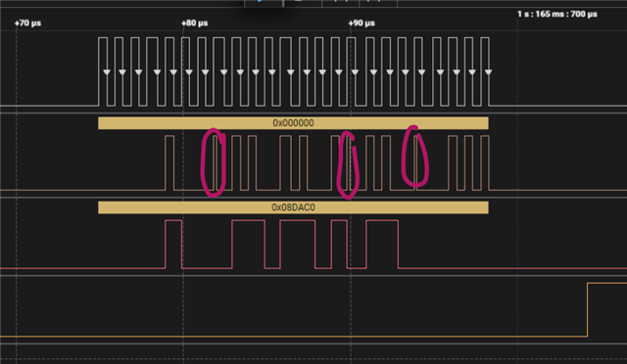The height and width of the screenshot is (364, 627).
Task: Select the fourth partially visible top toolbar button
Action: tap(378, 3)
